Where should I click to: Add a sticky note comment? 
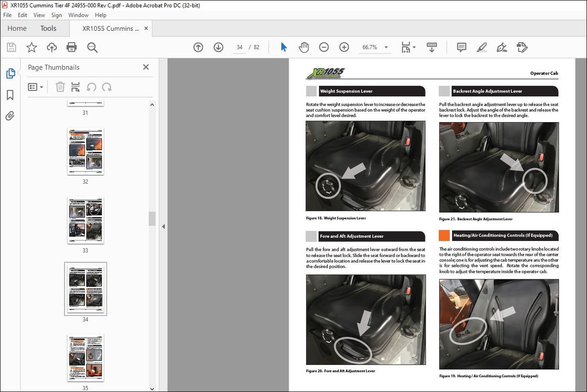click(461, 47)
